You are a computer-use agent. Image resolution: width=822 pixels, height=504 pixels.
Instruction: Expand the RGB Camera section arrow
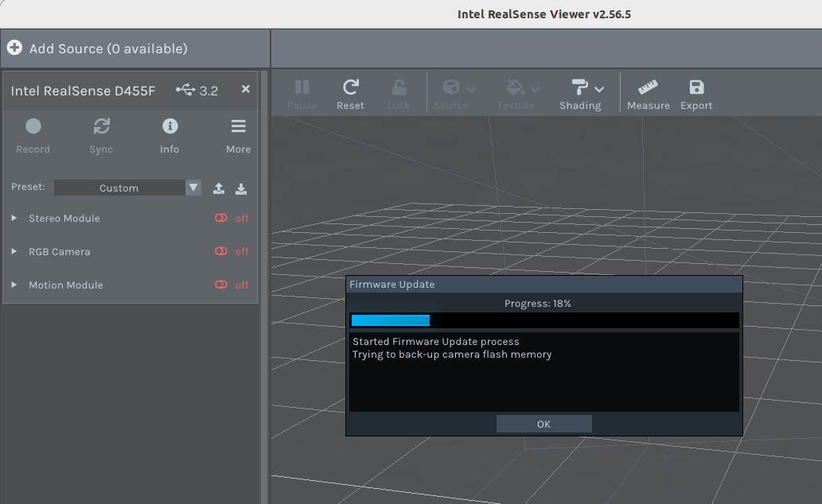[x=14, y=251]
